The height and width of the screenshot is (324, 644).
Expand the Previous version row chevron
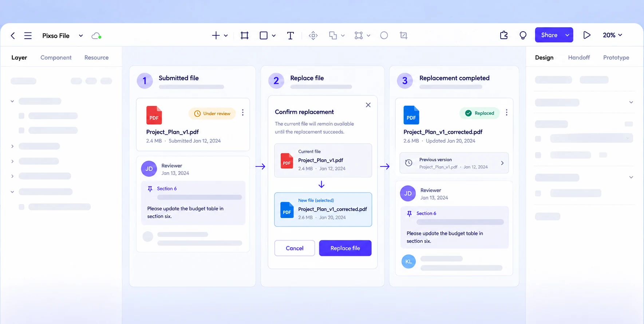pos(502,163)
